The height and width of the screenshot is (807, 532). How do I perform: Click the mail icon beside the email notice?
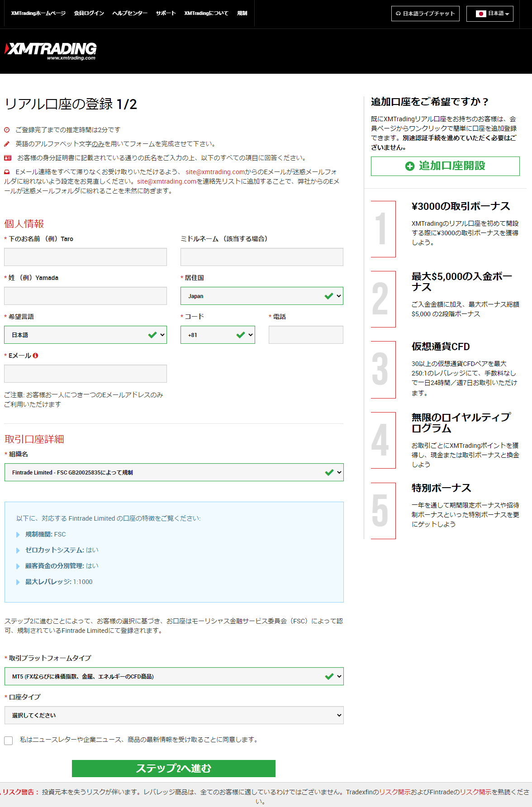click(7, 172)
